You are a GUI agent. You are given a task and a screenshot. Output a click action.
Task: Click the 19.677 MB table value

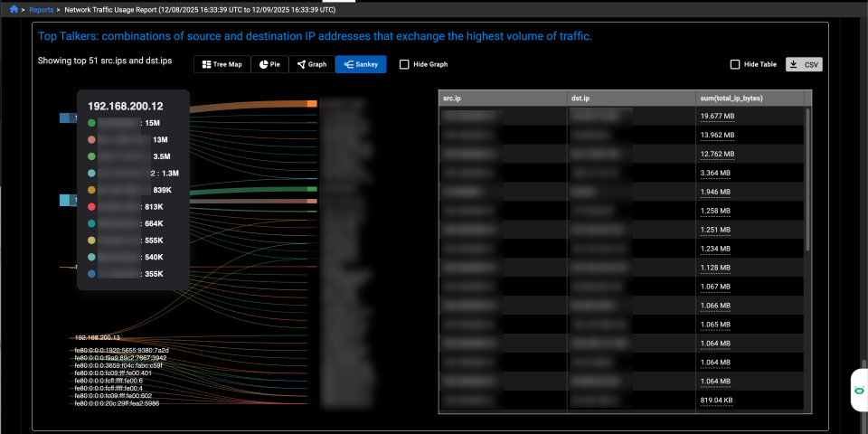click(x=718, y=117)
